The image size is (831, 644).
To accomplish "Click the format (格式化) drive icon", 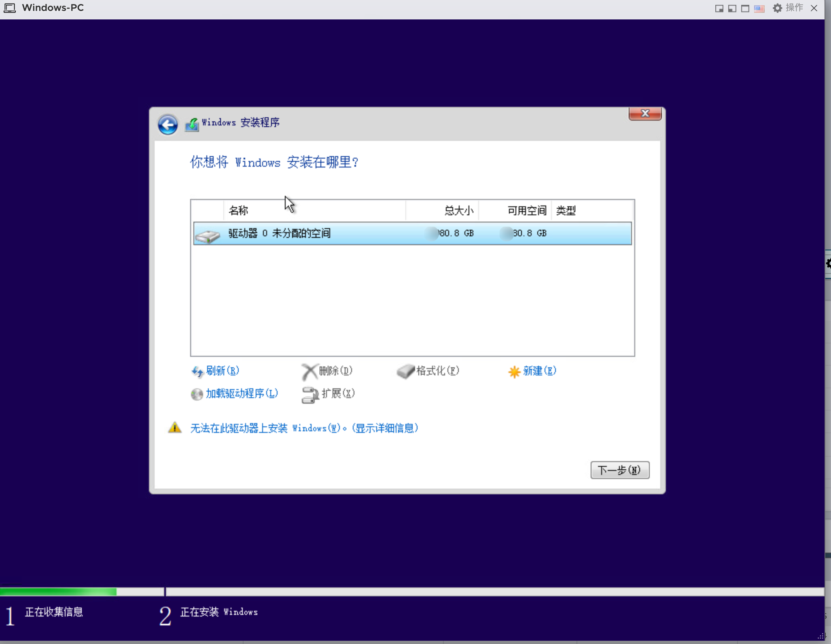I will pyautogui.click(x=405, y=371).
